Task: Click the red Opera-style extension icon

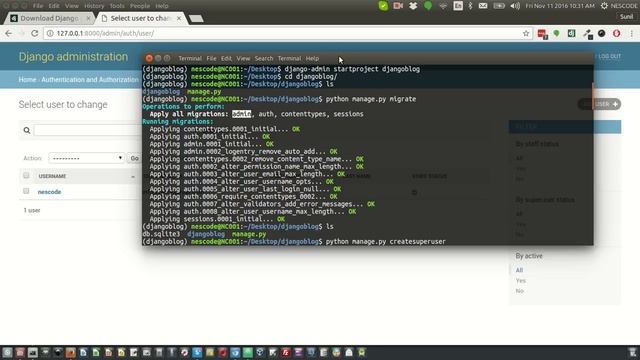Action: [616, 33]
